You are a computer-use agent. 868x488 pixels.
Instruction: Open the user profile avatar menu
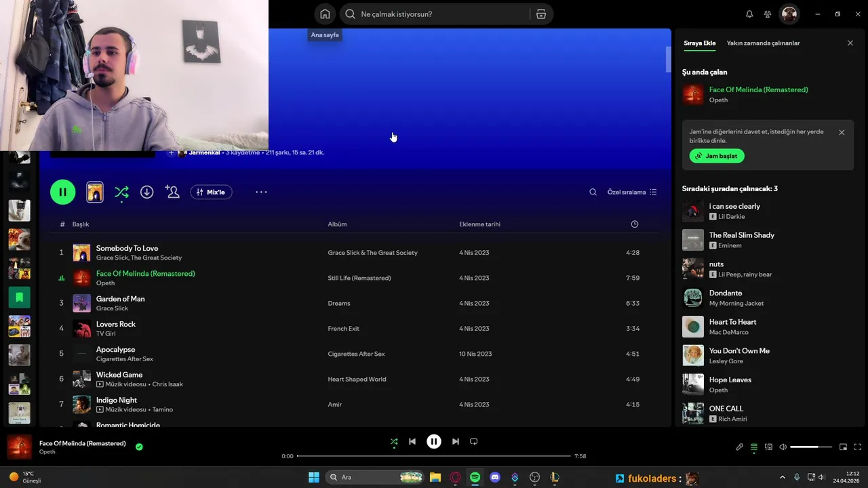[789, 14]
